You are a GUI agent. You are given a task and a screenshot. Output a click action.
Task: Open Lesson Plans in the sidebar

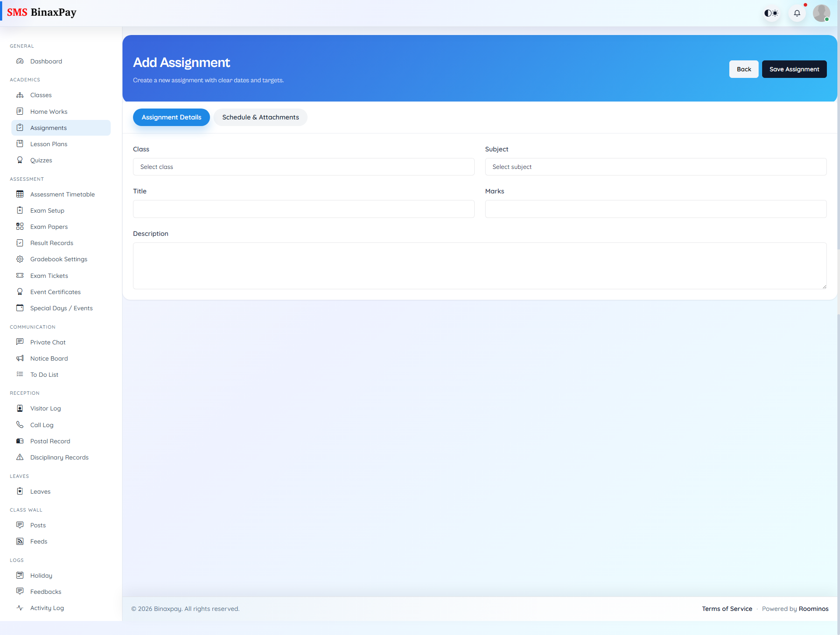point(48,144)
